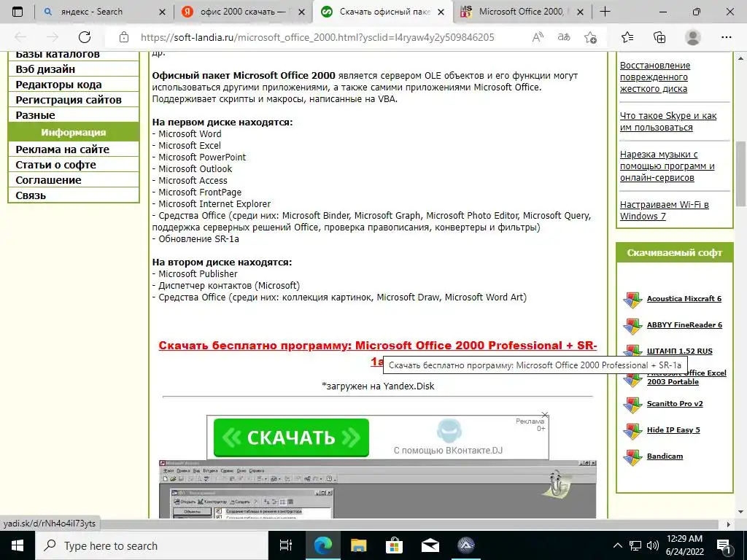The image size is (747, 560).
Task: Click the Windows taskbar search box
Action: pyautogui.click(x=152, y=545)
